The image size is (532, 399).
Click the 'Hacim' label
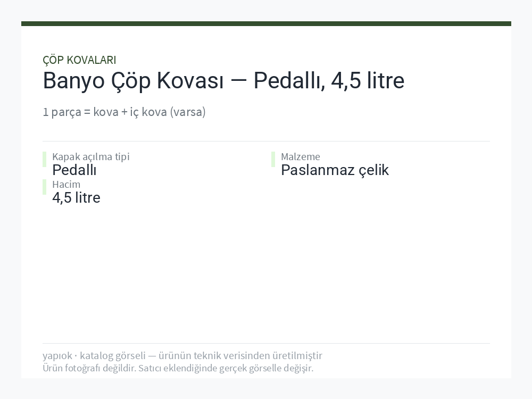point(66,184)
